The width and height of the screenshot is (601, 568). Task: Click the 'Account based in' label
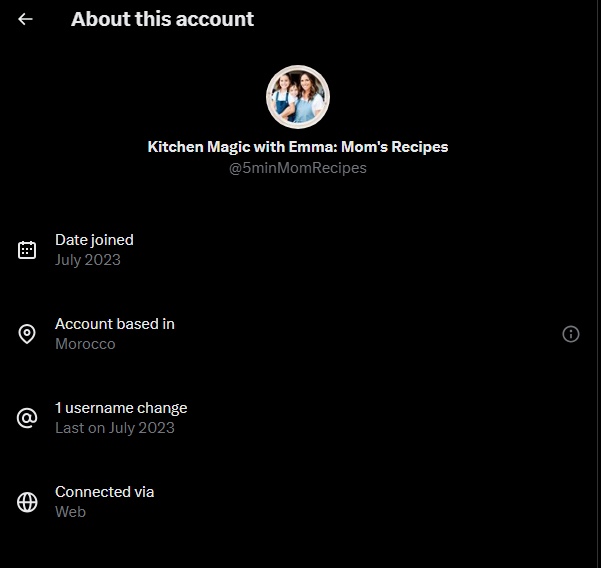[x=115, y=324]
